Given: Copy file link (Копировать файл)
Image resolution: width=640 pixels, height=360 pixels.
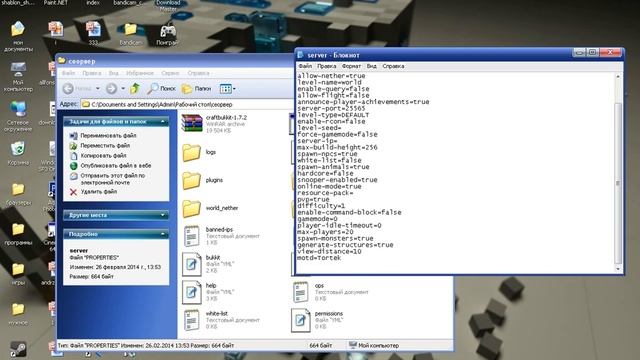Looking at the screenshot, I should [x=103, y=156].
